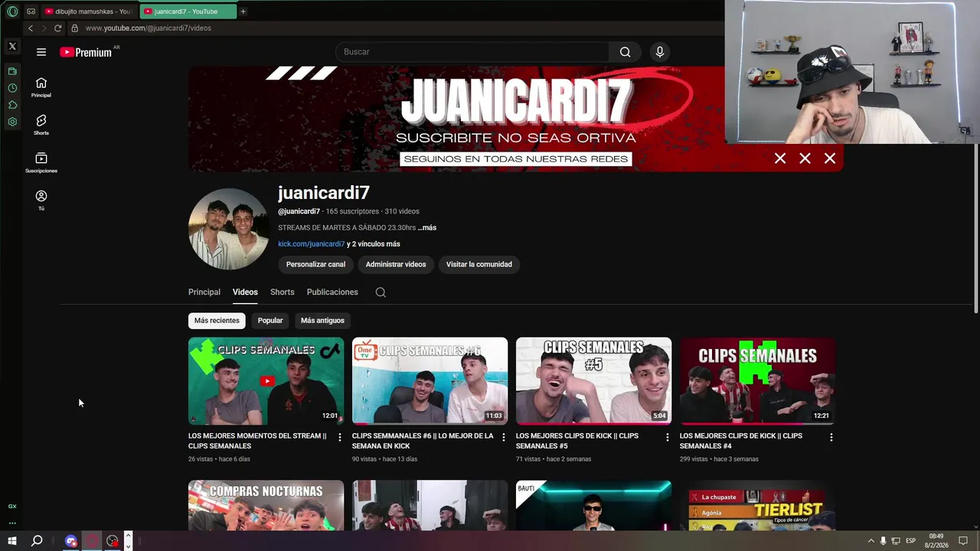Click the network icon in system tray
This screenshot has height=551, width=980.
896,541
